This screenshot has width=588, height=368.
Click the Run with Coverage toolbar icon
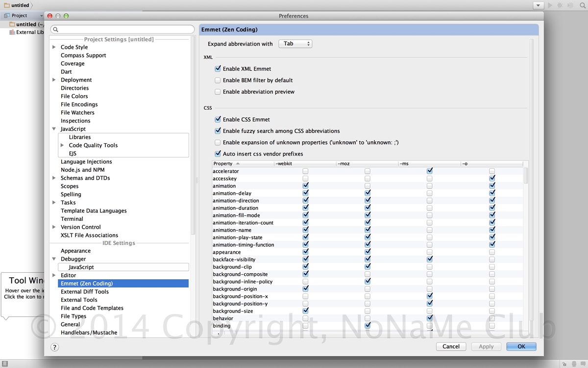[x=570, y=5]
